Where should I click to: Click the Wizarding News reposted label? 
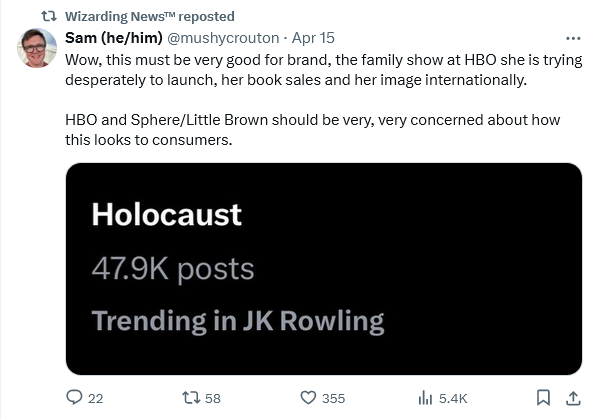tap(150, 16)
